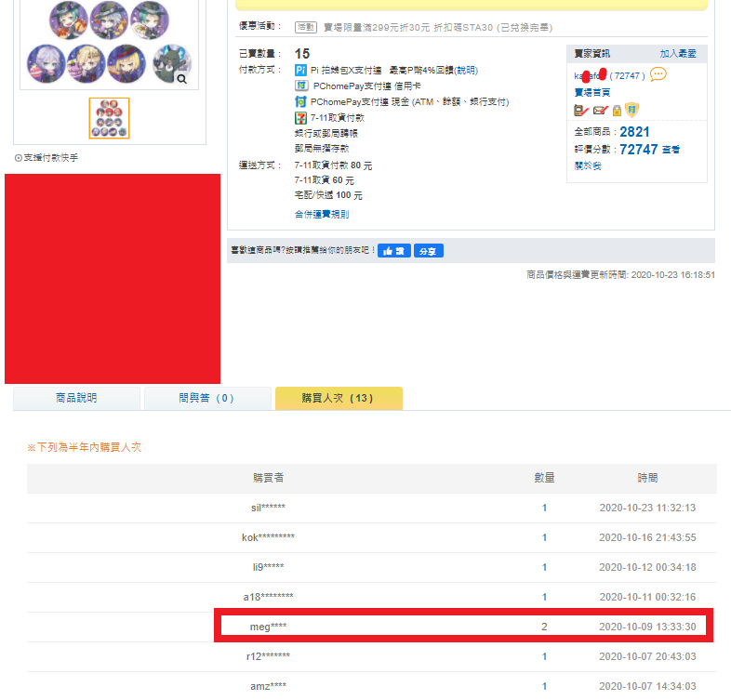Screen dimensions: 731x700
Task: Click the 銀行或郵局轉帳 payment text
Action: (326, 133)
